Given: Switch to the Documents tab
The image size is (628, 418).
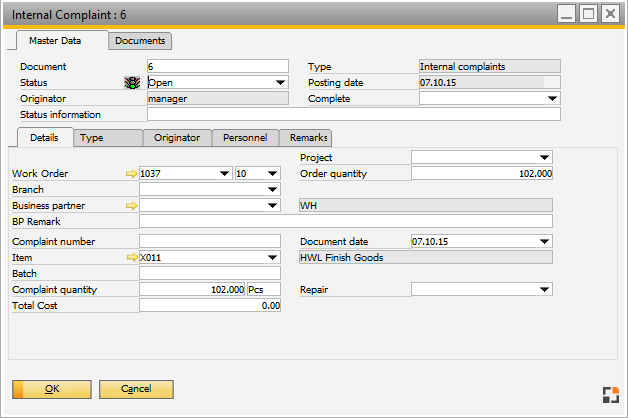Looking at the screenshot, I should pos(140,41).
